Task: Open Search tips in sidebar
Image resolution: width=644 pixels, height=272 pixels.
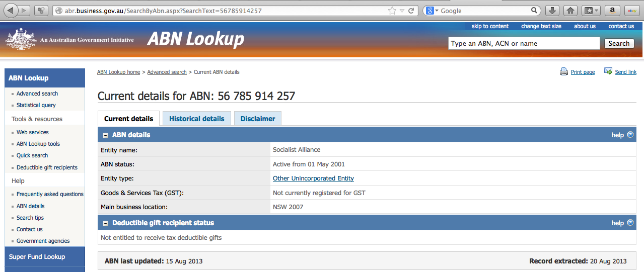Action: (x=30, y=218)
